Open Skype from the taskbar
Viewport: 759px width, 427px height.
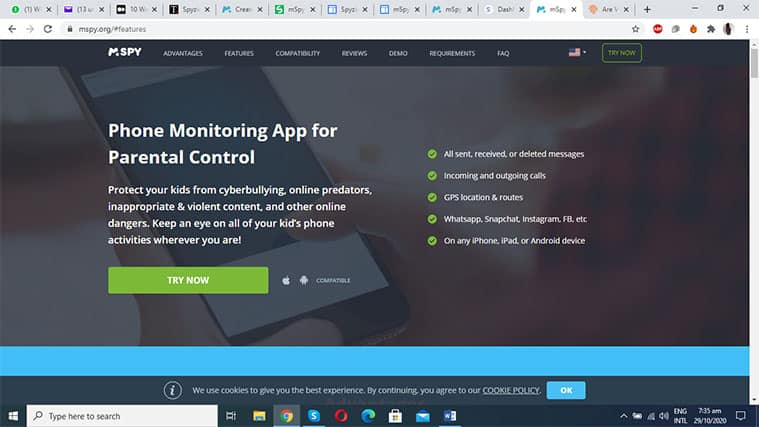pos(314,416)
